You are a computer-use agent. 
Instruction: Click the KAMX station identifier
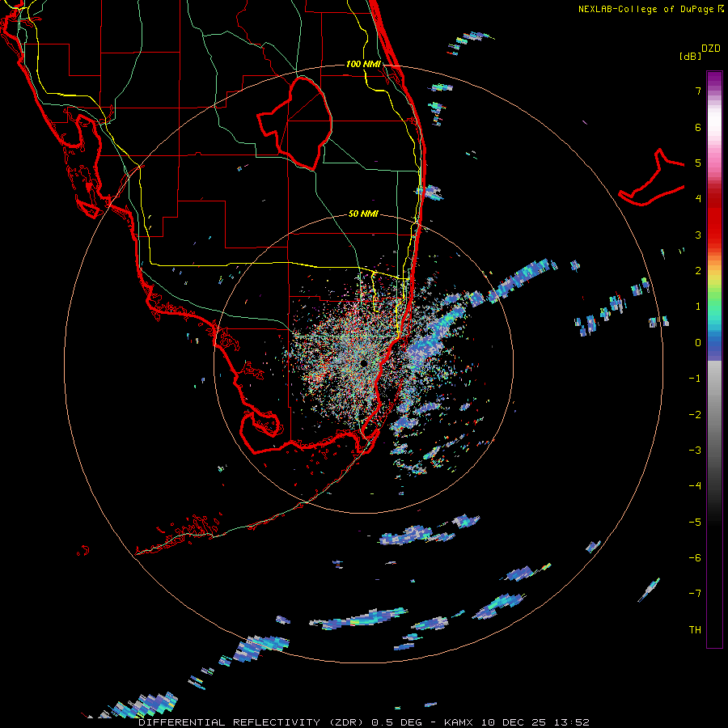(459, 722)
